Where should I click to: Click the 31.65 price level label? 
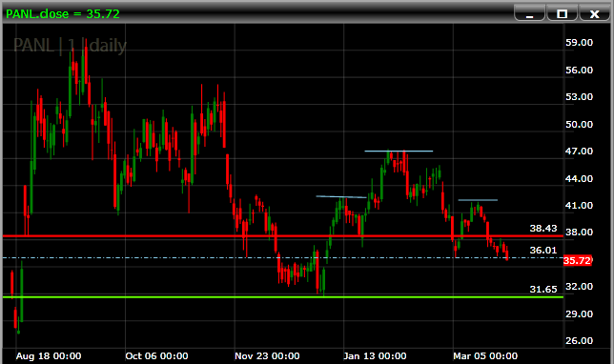click(543, 290)
